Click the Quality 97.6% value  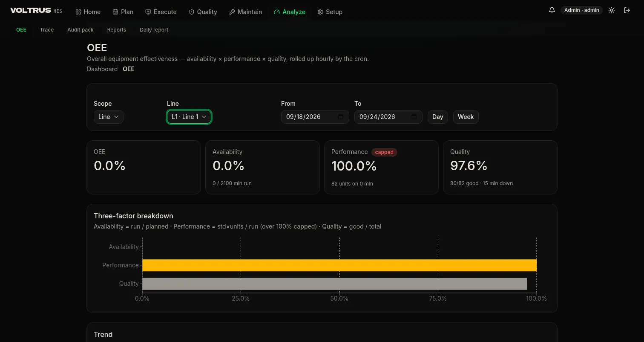[x=469, y=165]
